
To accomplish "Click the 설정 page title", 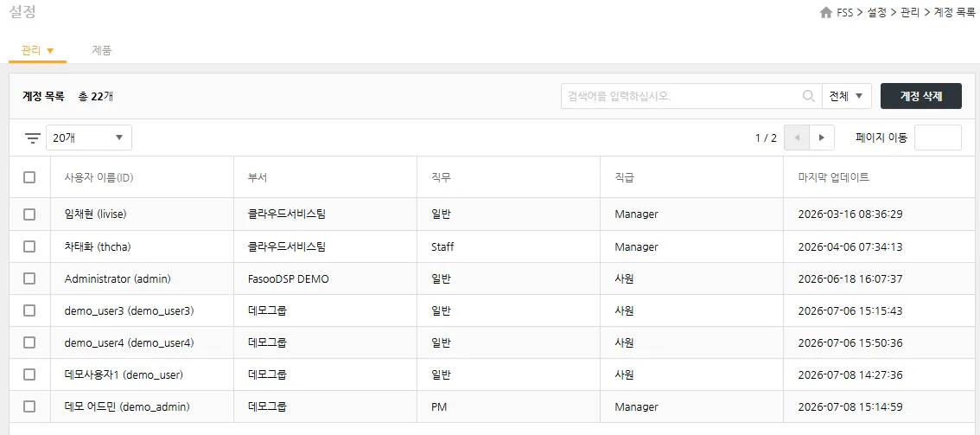I will [22, 11].
